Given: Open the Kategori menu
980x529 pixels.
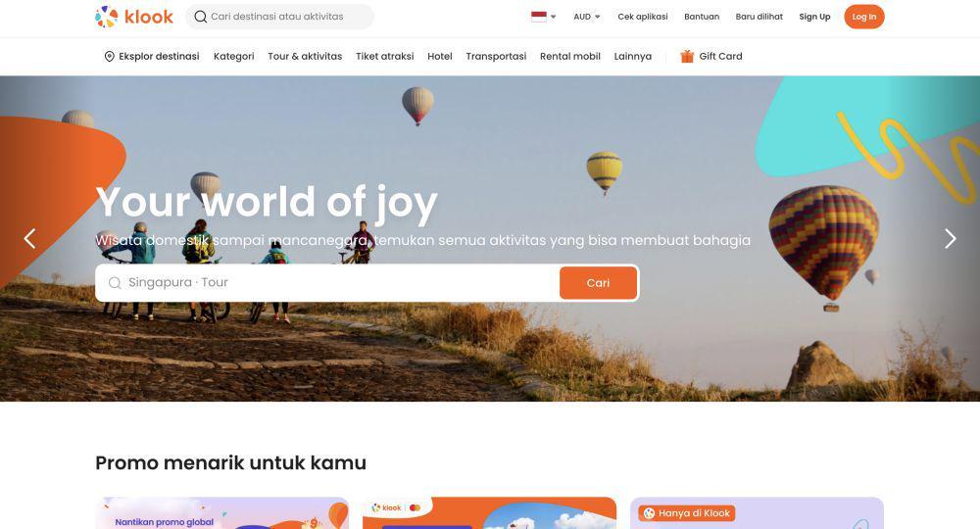Looking at the screenshot, I should coord(234,56).
